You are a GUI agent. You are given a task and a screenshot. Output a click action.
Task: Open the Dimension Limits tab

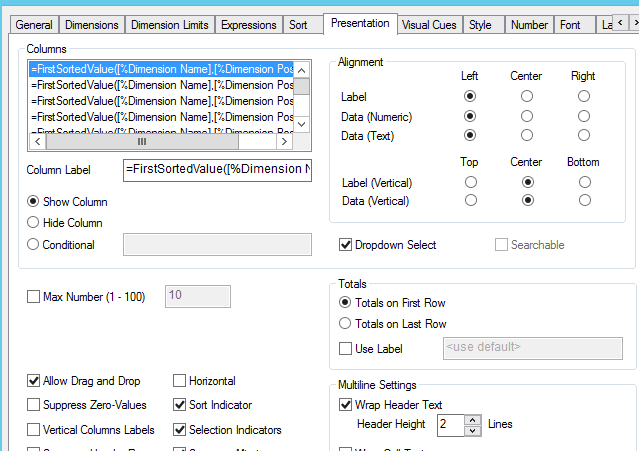tap(170, 25)
